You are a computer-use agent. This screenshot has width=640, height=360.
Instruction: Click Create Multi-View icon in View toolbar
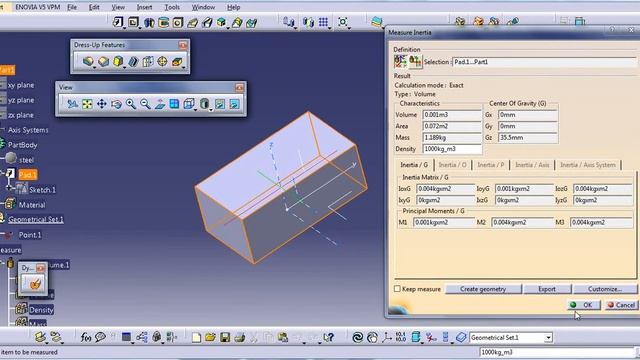tap(174, 104)
